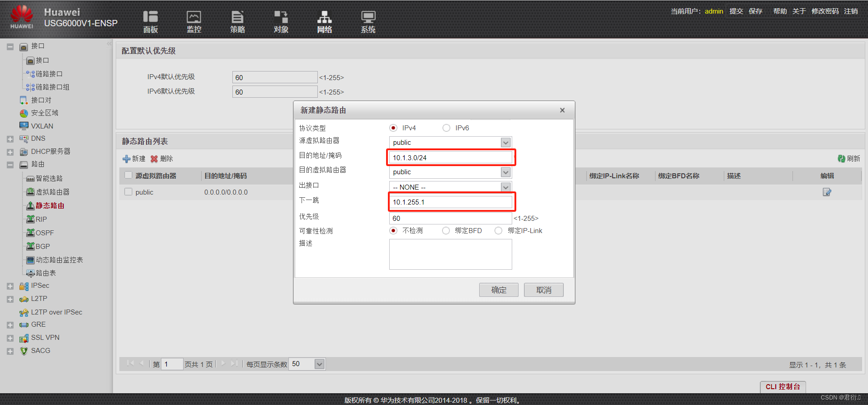The image size is (868, 405).
Task: Select the 绑定IP-Link radio button
Action: (498, 231)
